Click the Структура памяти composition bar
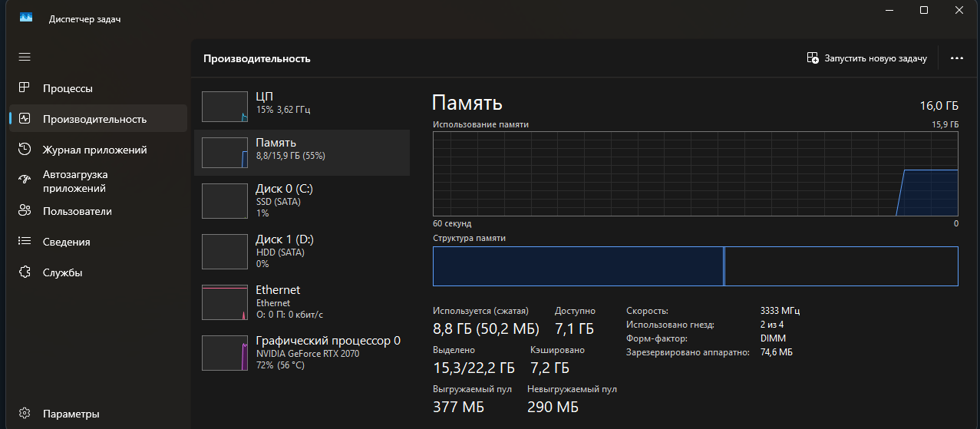This screenshot has width=980, height=429. tap(695, 266)
